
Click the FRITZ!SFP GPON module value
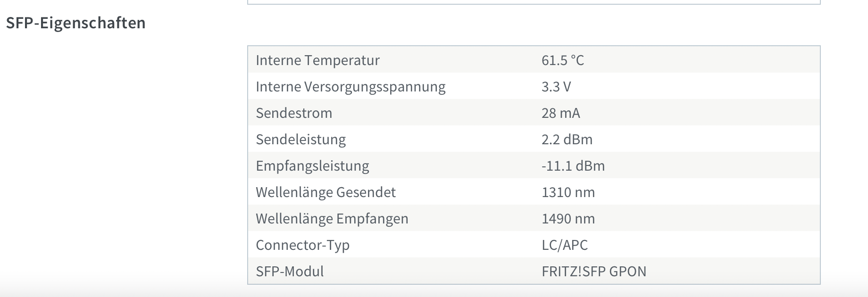[594, 272]
